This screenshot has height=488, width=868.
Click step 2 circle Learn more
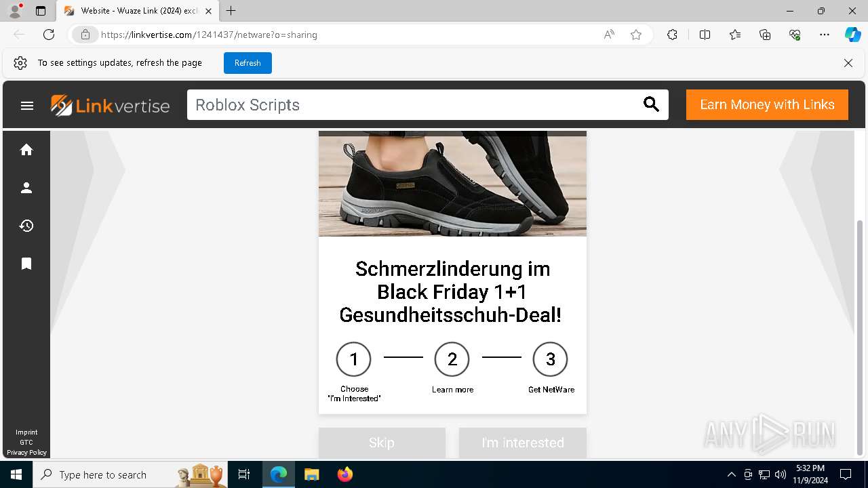point(452,359)
